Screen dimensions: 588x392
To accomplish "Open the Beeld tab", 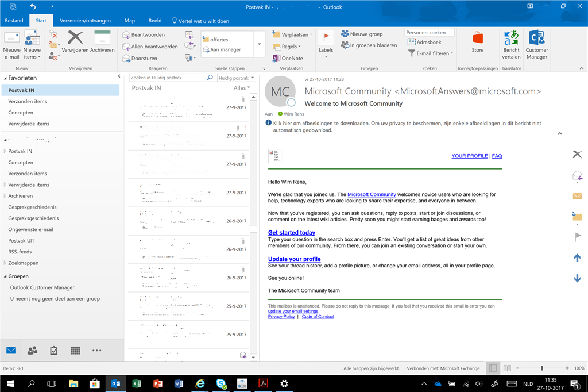I will pyautogui.click(x=155, y=21).
